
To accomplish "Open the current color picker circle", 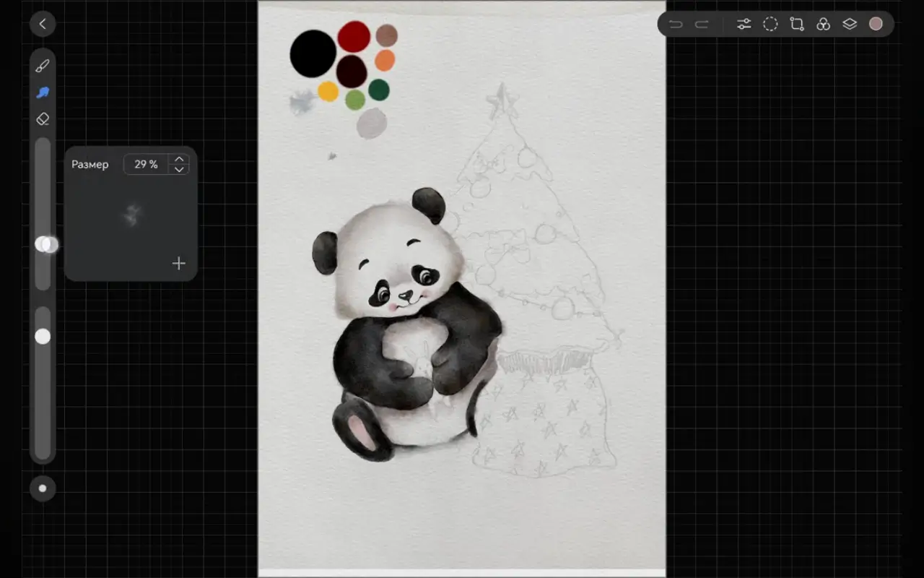I will [x=876, y=24].
